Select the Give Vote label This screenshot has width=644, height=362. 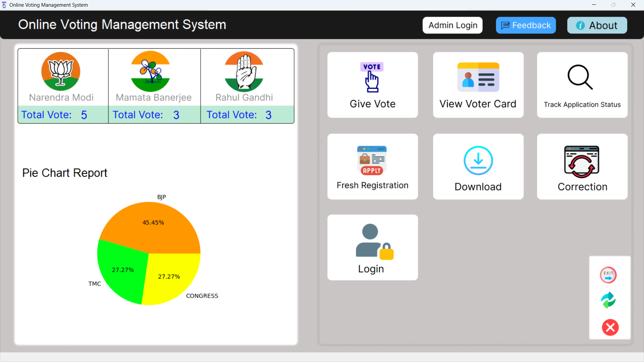click(x=372, y=104)
